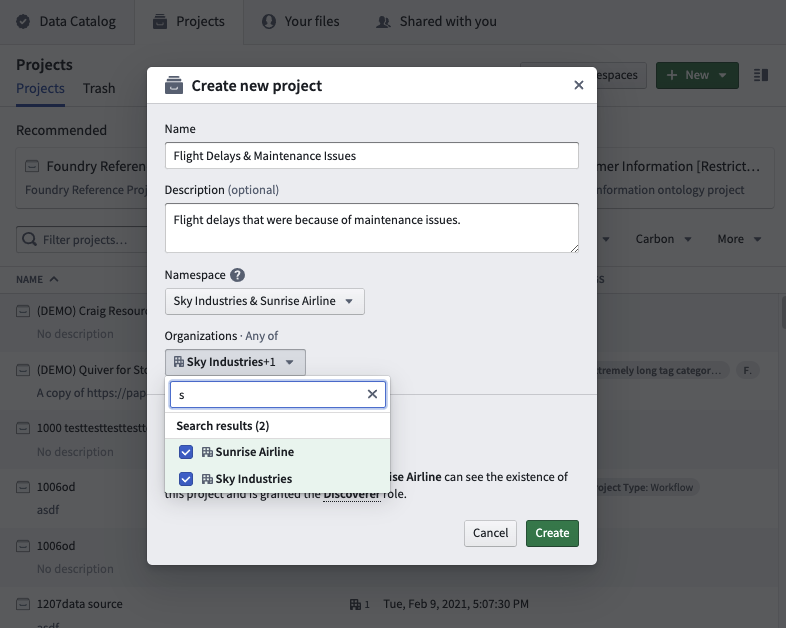Click the Customer Information recommended card

tap(685, 178)
